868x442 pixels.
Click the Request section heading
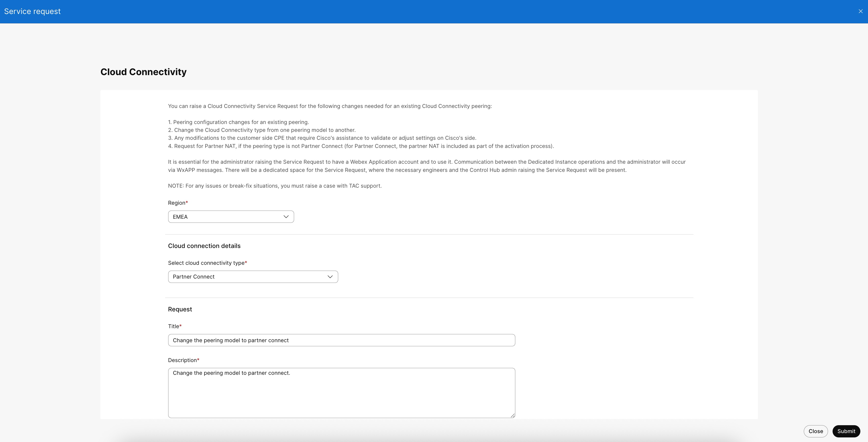180,309
